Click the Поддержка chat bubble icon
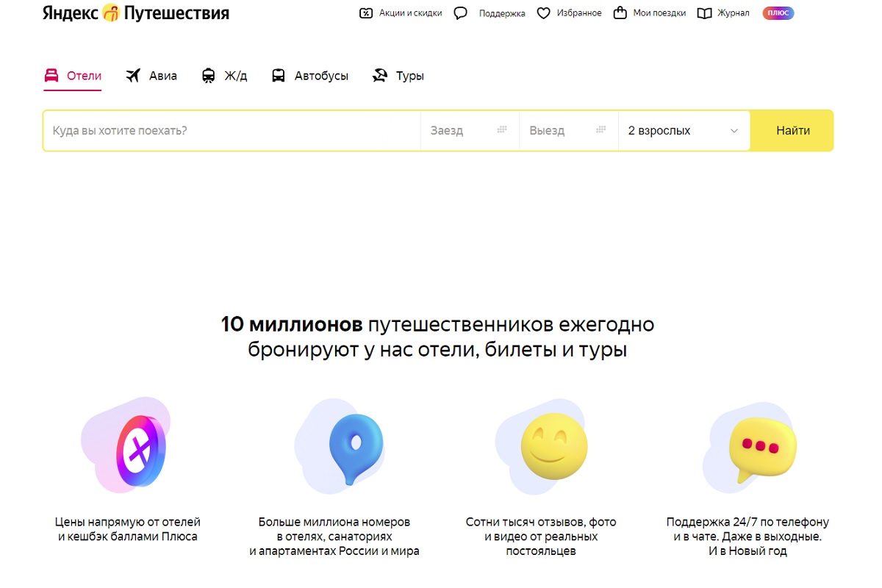Screen dimensions: 882x588 [x=461, y=13]
